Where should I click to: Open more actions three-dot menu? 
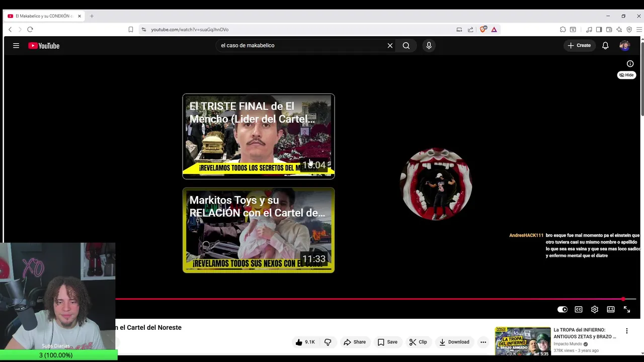click(x=483, y=342)
